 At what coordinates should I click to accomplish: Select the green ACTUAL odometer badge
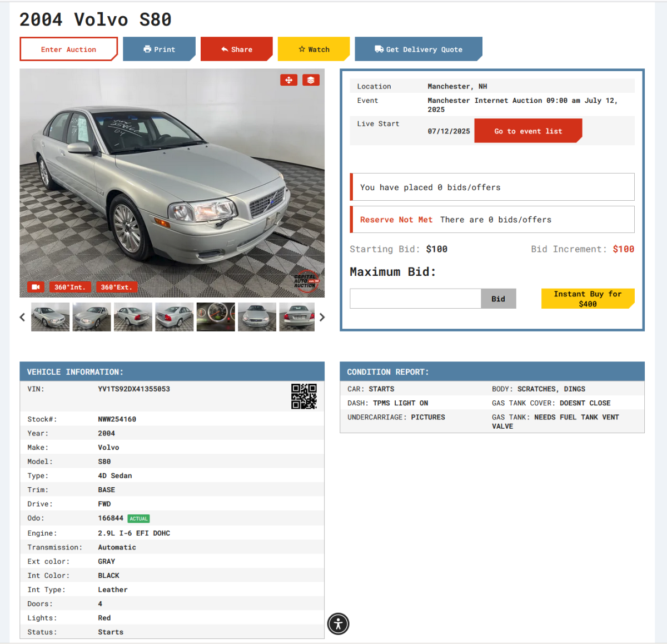pyautogui.click(x=138, y=518)
